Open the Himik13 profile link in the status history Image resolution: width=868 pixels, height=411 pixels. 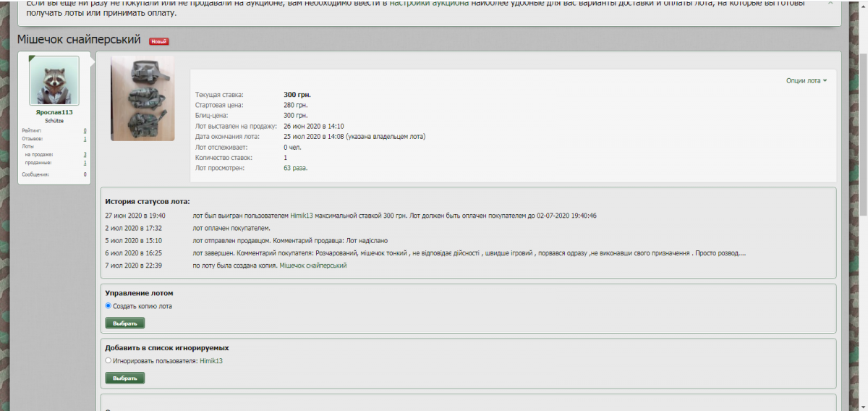302,216
